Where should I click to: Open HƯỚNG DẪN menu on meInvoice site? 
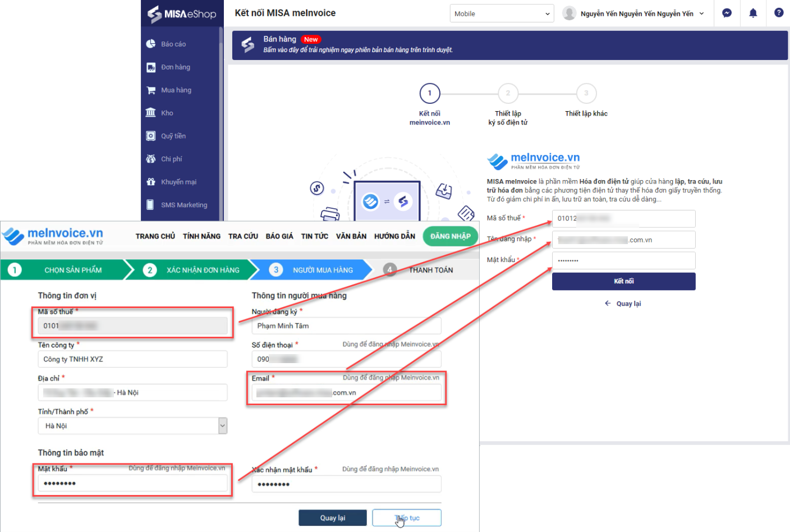coord(395,236)
